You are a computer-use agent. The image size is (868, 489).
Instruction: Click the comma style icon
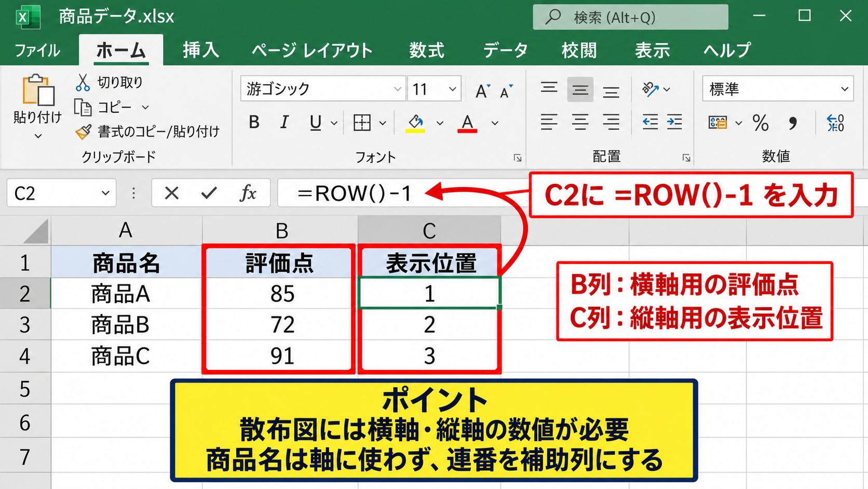(792, 123)
